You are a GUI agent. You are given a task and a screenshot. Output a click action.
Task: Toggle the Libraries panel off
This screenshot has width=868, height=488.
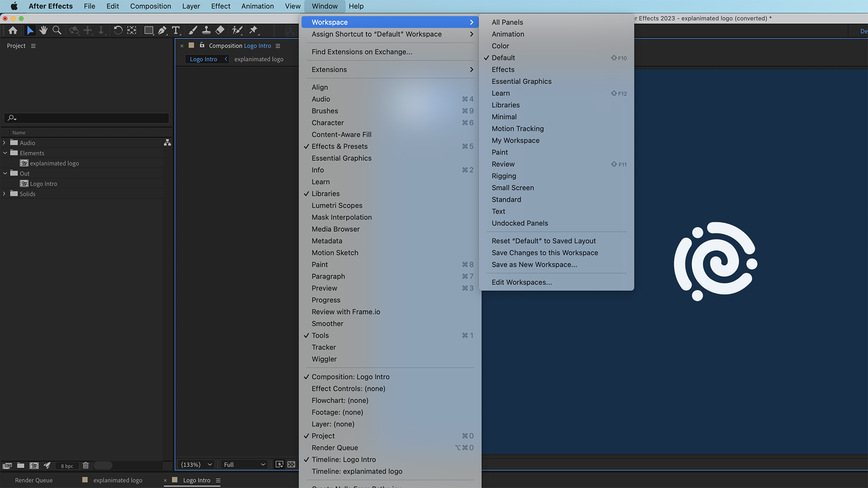(325, 193)
